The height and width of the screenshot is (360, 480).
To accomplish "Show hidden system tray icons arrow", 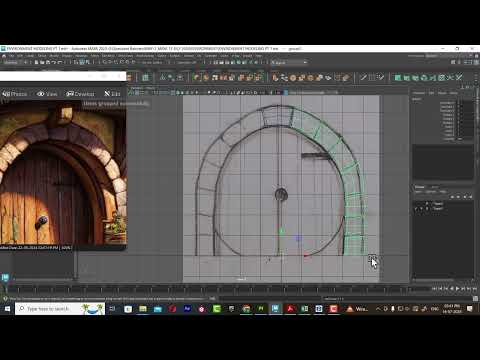I will (378, 309).
